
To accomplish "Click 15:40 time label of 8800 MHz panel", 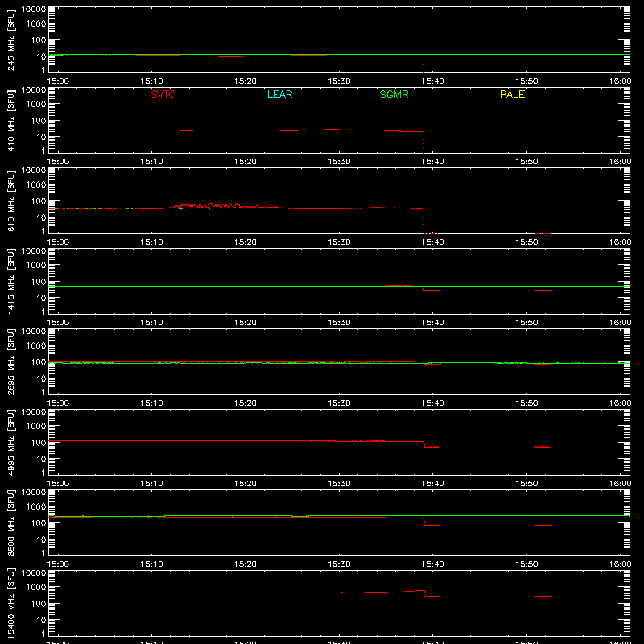I will pos(433,564).
